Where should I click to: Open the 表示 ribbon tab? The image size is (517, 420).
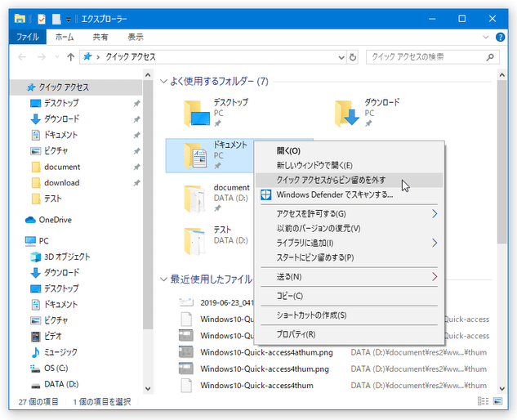coord(136,37)
